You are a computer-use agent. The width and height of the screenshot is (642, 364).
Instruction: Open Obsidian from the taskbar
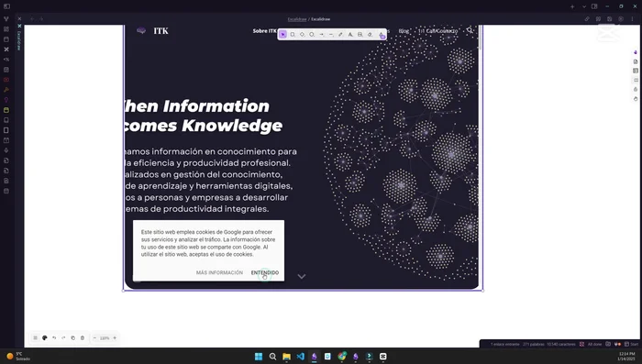314,357
